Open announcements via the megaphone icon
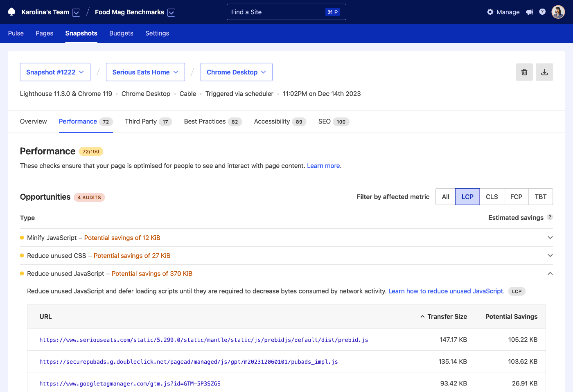This screenshot has width=573, height=392. pos(529,12)
